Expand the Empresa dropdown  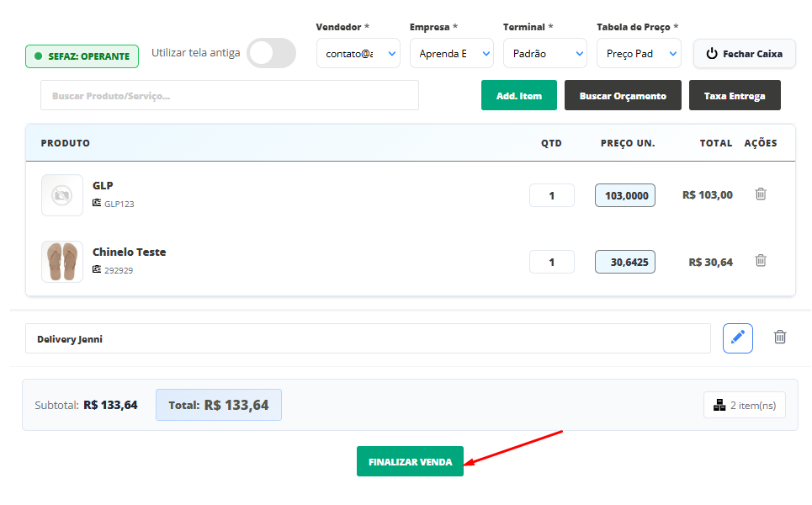[x=451, y=54]
